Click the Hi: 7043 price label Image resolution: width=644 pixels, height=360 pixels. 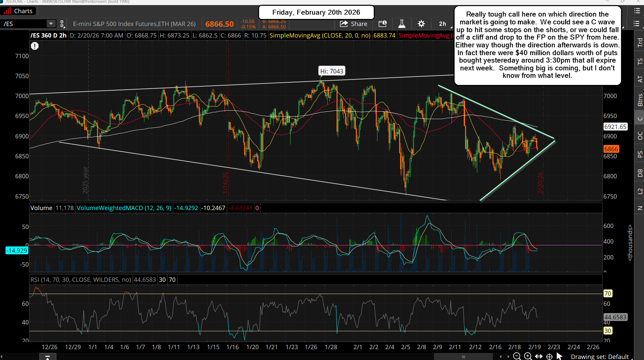click(x=331, y=71)
